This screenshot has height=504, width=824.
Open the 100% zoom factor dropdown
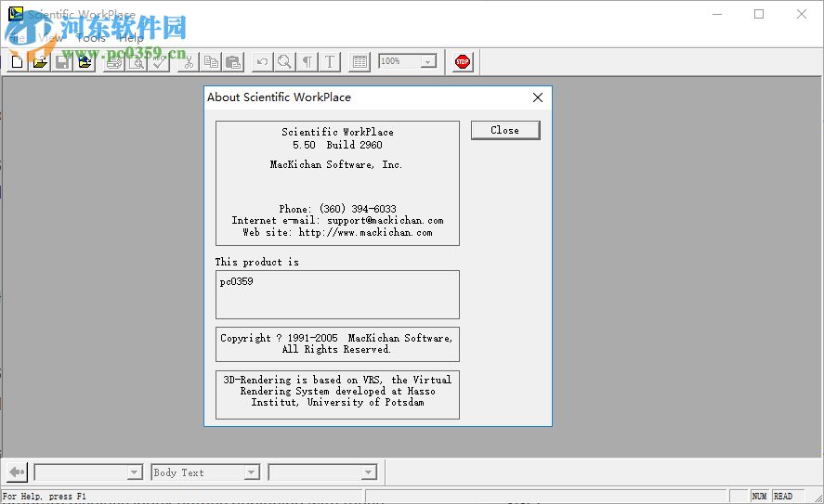click(429, 61)
